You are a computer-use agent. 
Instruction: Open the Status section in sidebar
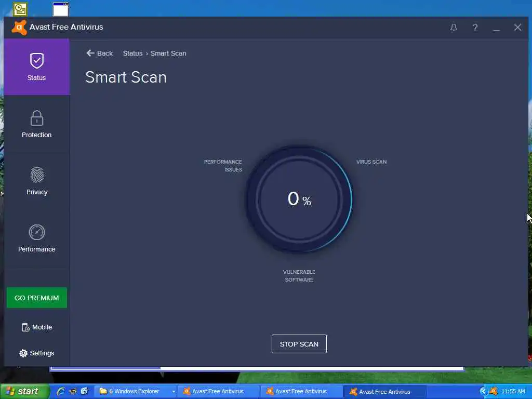pyautogui.click(x=37, y=67)
